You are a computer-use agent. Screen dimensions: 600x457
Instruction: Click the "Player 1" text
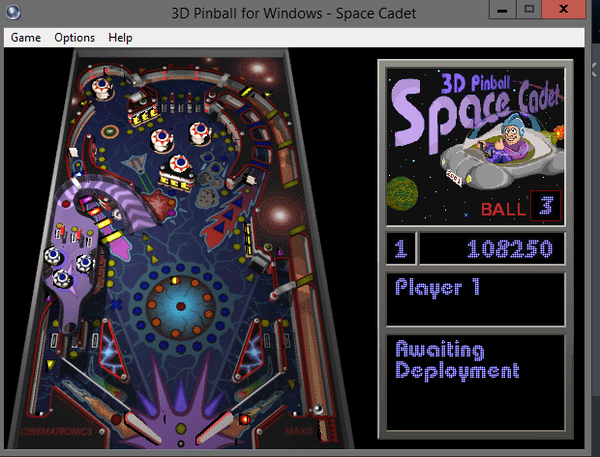437,287
